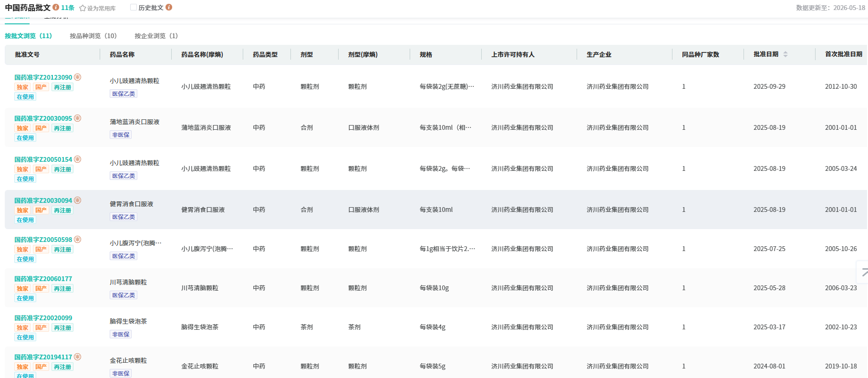The image size is (868, 378).
Task: Tick the 历史批文 checkbox
Action: pos(134,8)
